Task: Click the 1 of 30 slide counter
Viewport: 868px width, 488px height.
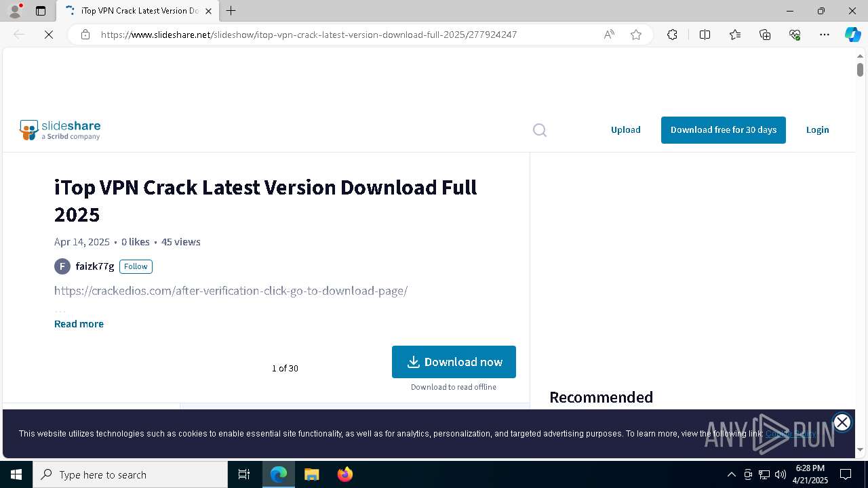Action: [x=285, y=369]
